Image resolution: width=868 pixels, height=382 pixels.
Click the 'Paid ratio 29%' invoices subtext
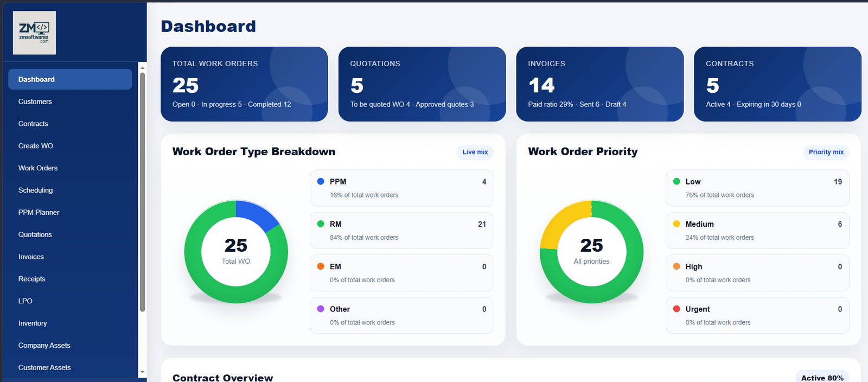coord(551,105)
